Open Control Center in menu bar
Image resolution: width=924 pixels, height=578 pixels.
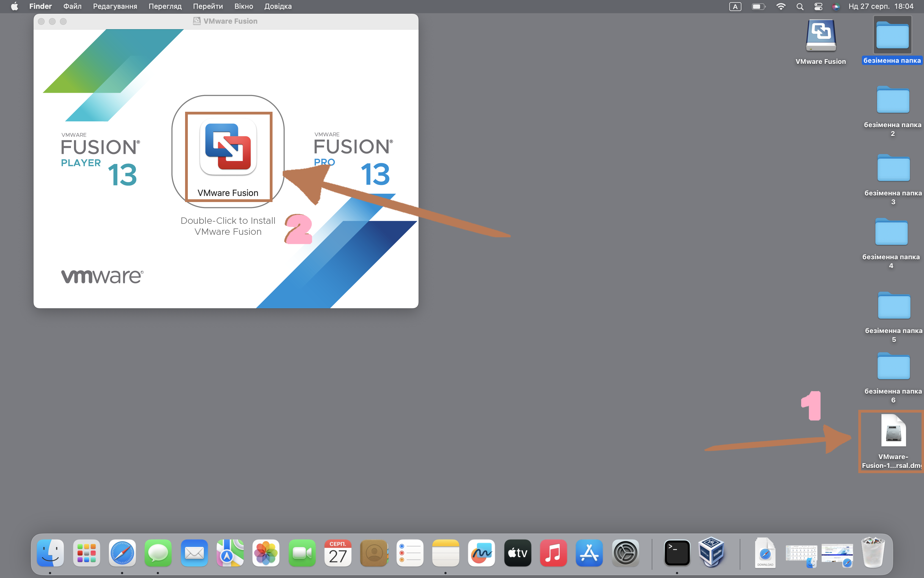pyautogui.click(x=818, y=7)
